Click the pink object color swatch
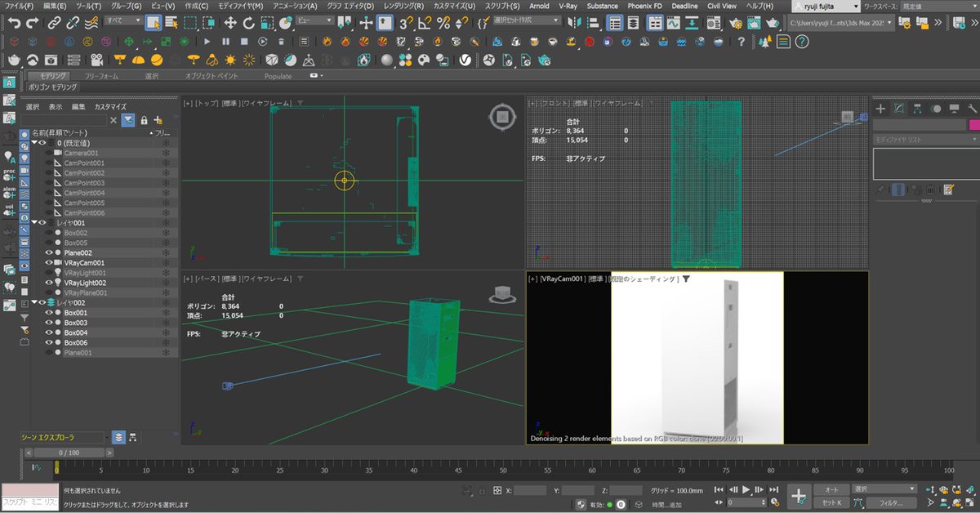This screenshot has height=513, width=980. (973, 125)
